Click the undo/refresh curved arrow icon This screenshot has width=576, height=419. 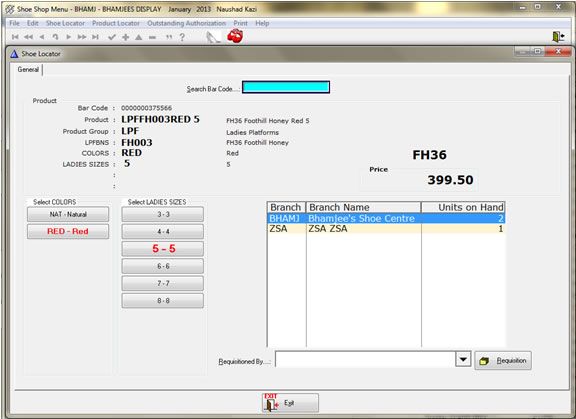pyautogui.click(x=55, y=37)
